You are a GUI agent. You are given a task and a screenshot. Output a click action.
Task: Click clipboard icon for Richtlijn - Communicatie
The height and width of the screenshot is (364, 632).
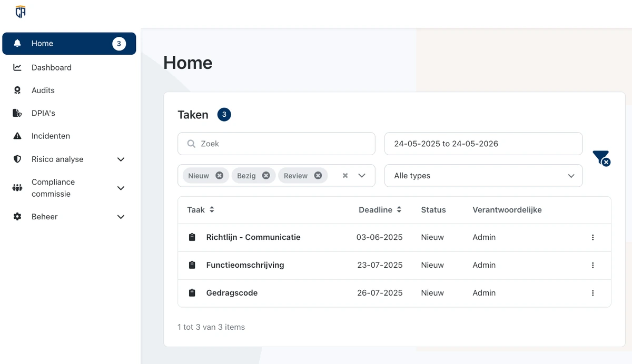pyautogui.click(x=192, y=237)
